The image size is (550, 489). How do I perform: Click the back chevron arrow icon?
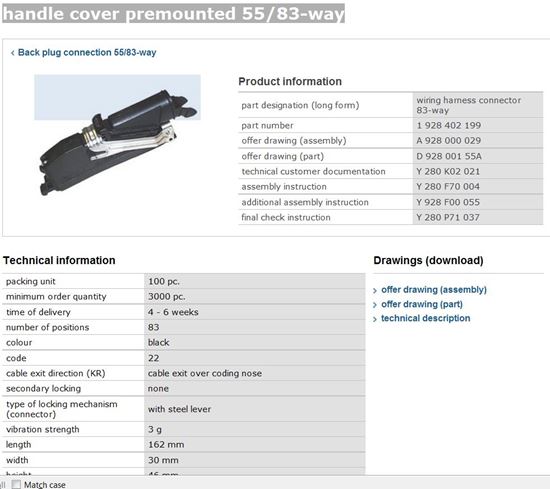(13, 53)
